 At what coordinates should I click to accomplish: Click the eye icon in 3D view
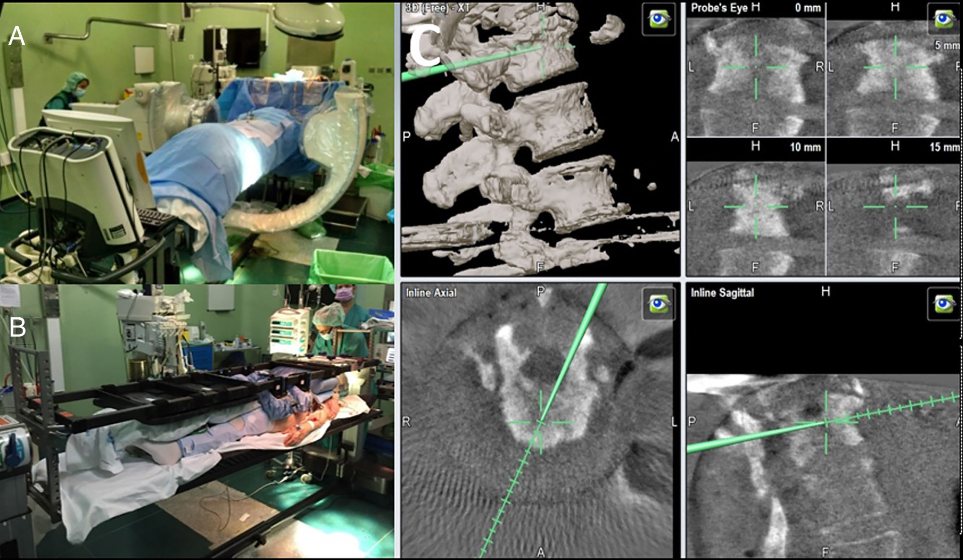click(658, 19)
